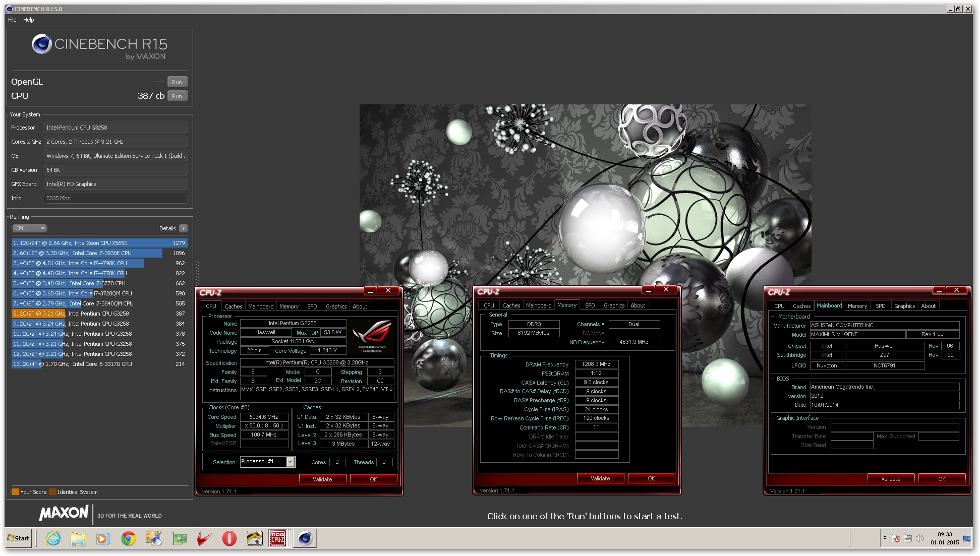Image resolution: width=980 pixels, height=556 pixels.
Task: Click the DRAM Frequency value 1208.3 MHz
Action: click(x=596, y=364)
